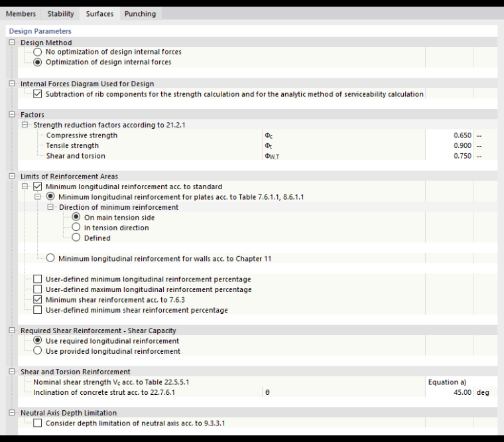The width and height of the screenshot is (504, 442).
Task: Click Nominal shear strength Vc acc. to Table 22.5.5.1
Action: [111, 382]
